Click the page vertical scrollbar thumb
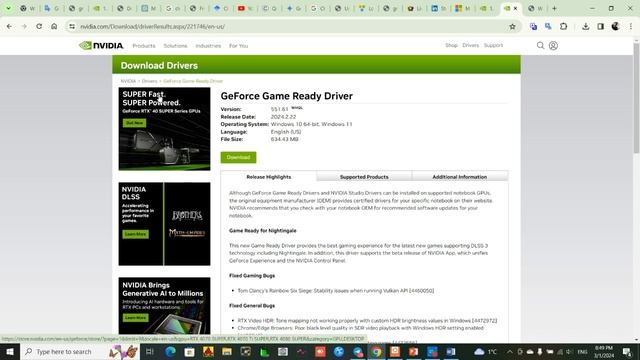640x360 pixels. click(636, 98)
